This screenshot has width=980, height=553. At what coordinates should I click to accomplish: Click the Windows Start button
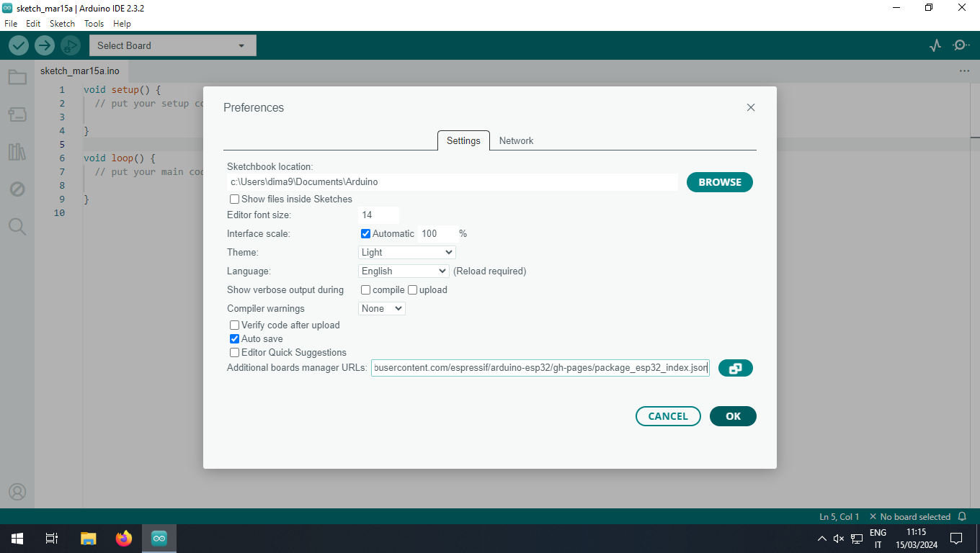click(17, 538)
